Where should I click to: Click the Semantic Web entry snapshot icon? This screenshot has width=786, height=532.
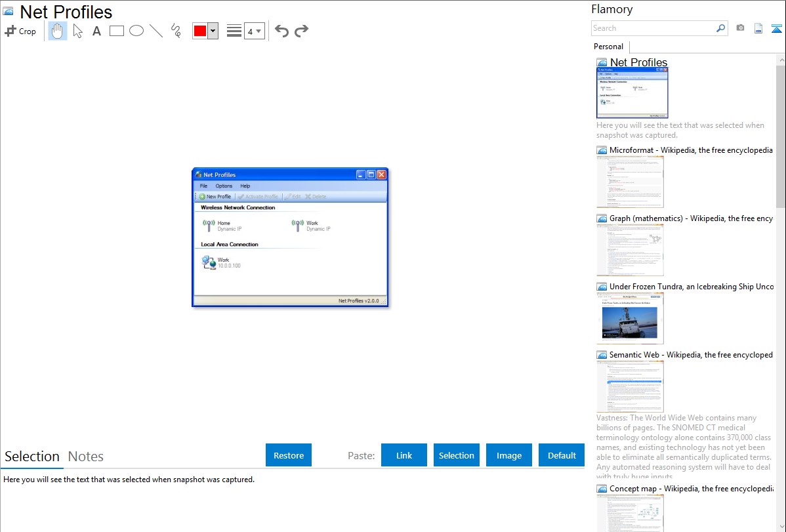[x=602, y=354]
